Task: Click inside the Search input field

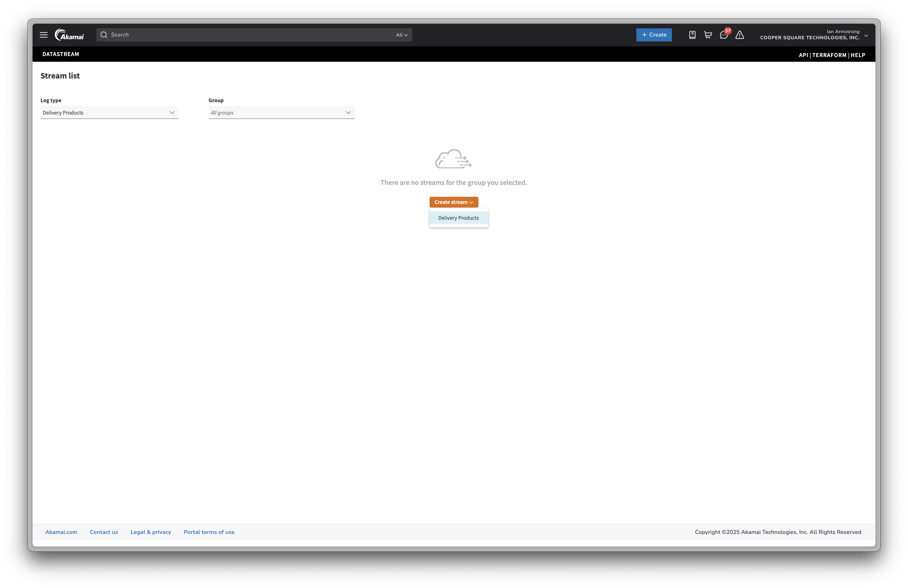Action: click(x=229, y=35)
